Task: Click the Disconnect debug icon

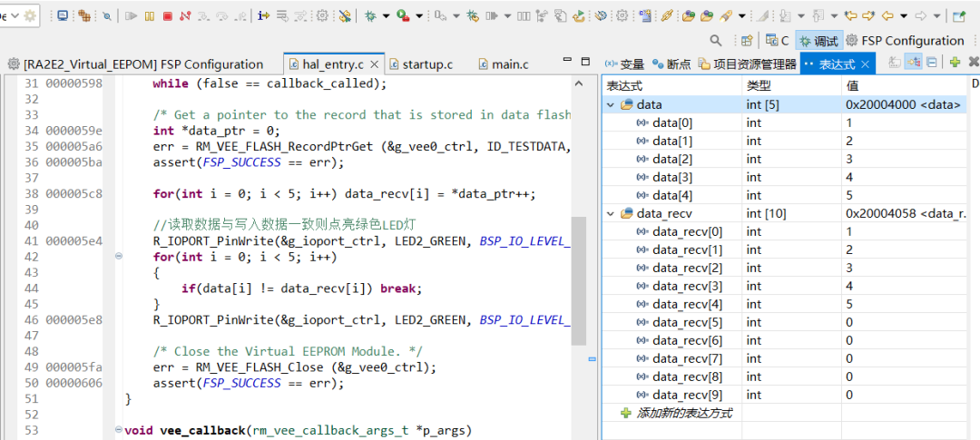Action: (185, 15)
